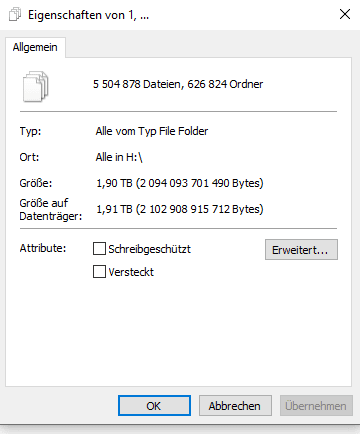The image size is (360, 434).
Task: Click the Alle vom Typ File Folder value
Action: point(152,131)
